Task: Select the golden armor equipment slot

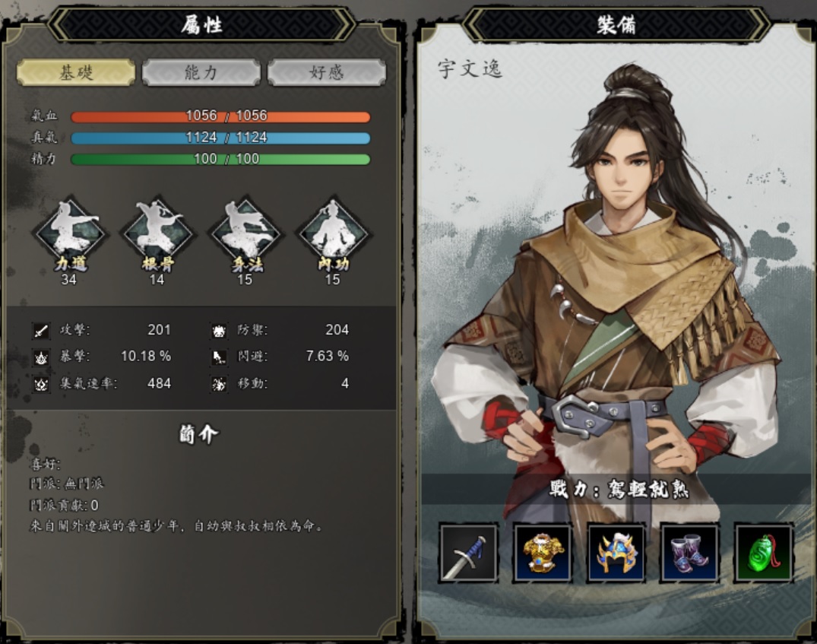Action: click(x=543, y=554)
